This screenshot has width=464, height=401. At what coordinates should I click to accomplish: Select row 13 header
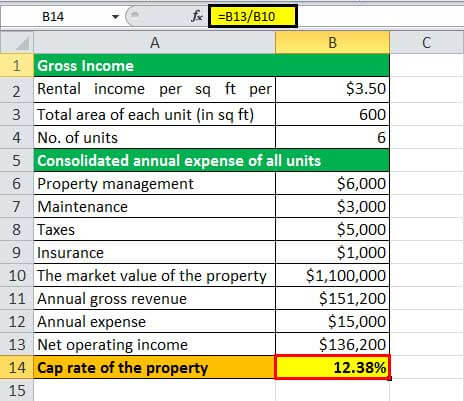point(17,344)
